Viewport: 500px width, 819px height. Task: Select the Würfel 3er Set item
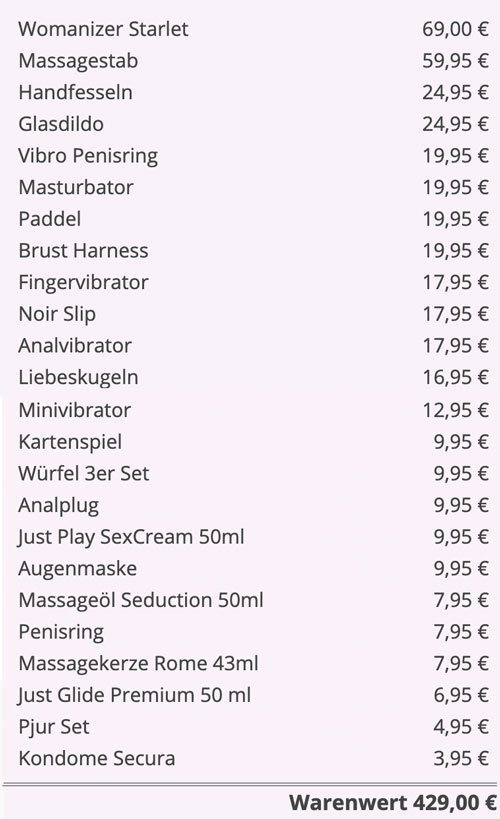(84, 474)
